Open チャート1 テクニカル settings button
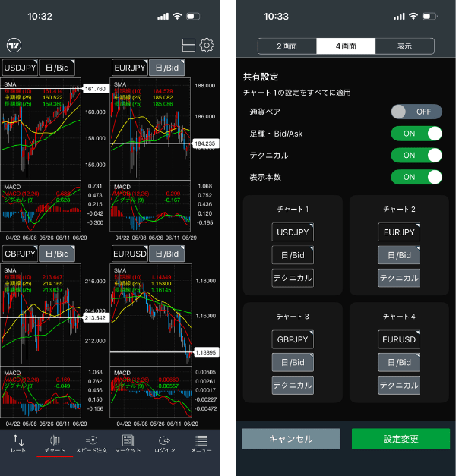 pyautogui.click(x=293, y=278)
